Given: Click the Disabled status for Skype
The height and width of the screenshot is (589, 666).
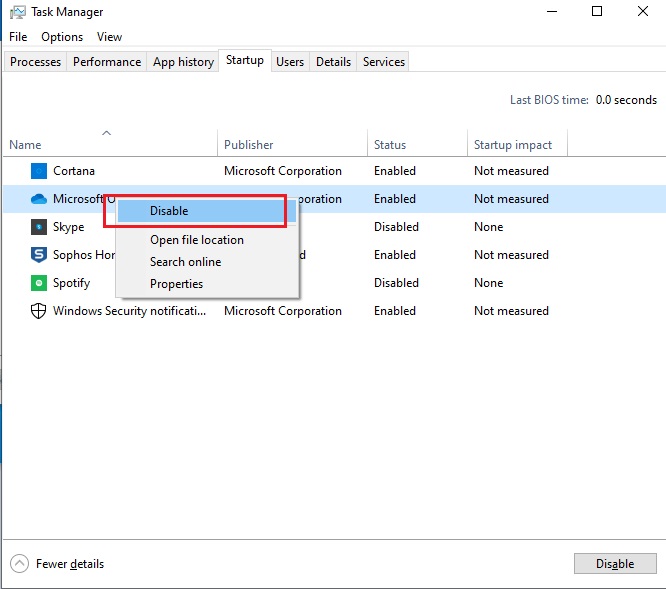Looking at the screenshot, I should (396, 227).
